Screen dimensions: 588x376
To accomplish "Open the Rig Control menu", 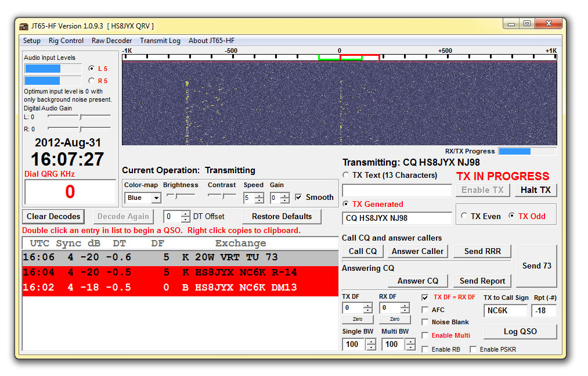I will coord(66,41).
